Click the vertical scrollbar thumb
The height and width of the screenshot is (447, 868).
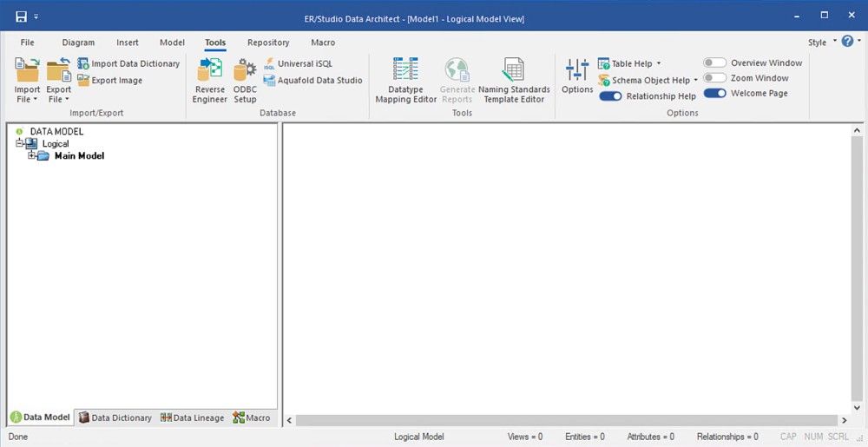tap(857, 269)
